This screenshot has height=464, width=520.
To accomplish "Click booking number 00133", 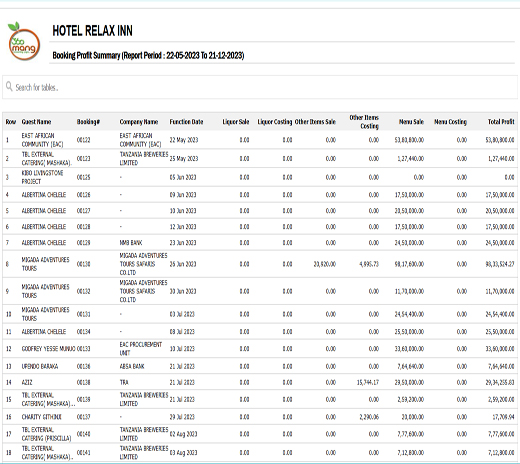I will tap(83, 349).
